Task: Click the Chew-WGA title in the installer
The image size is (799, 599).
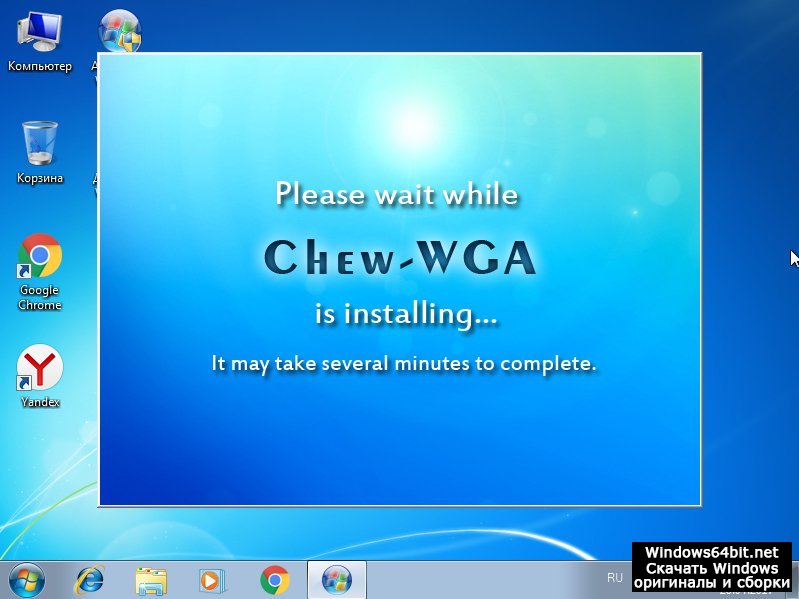Action: [400, 258]
